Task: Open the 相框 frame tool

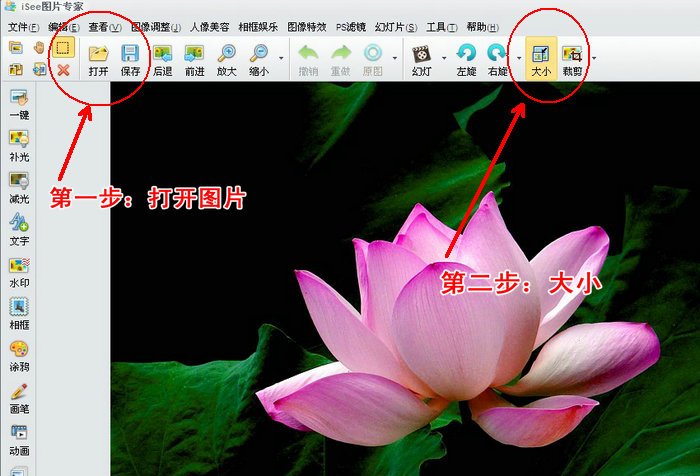Action: click(x=19, y=314)
